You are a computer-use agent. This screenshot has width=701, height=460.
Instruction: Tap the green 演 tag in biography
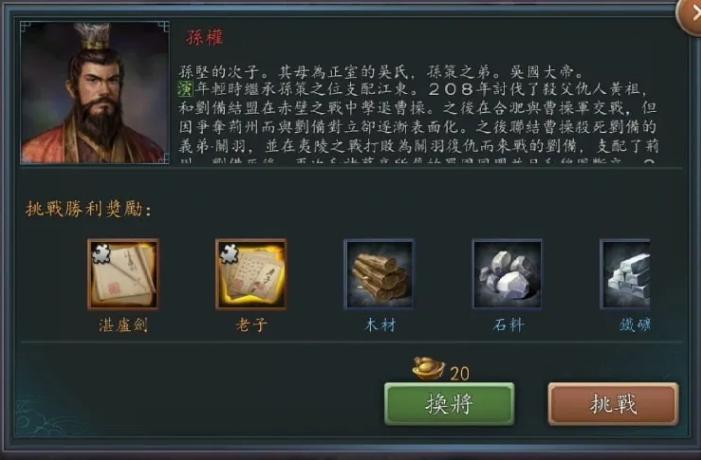click(185, 89)
